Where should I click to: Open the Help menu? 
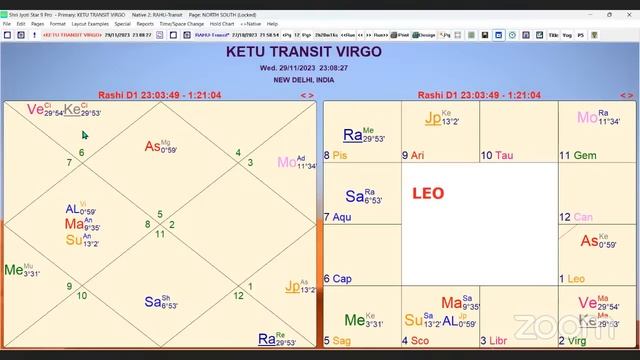[272, 24]
